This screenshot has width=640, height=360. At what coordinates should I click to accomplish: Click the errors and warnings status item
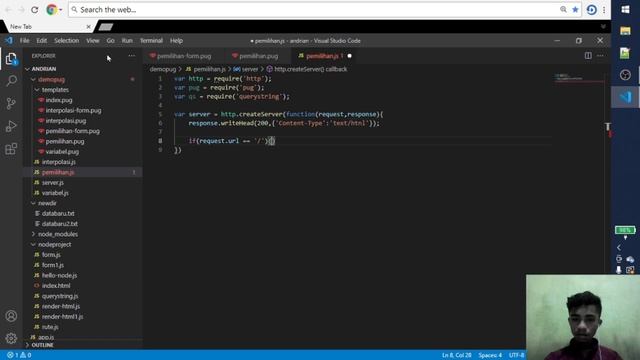point(19,355)
